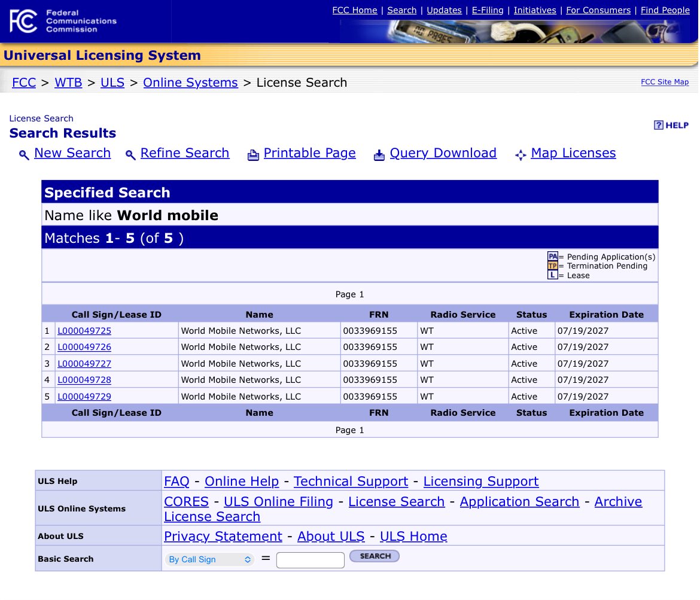Open the Online Help link
700x600 pixels.
[242, 481]
